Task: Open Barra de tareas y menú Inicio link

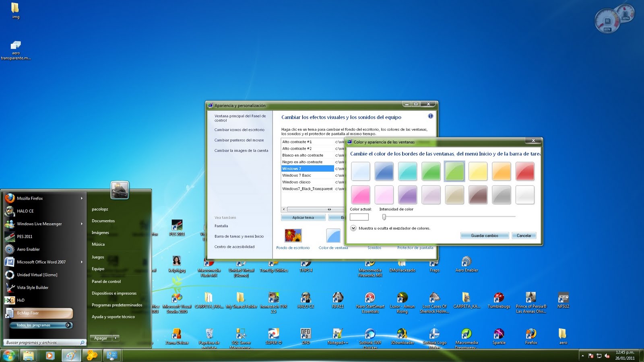Action: point(239,237)
